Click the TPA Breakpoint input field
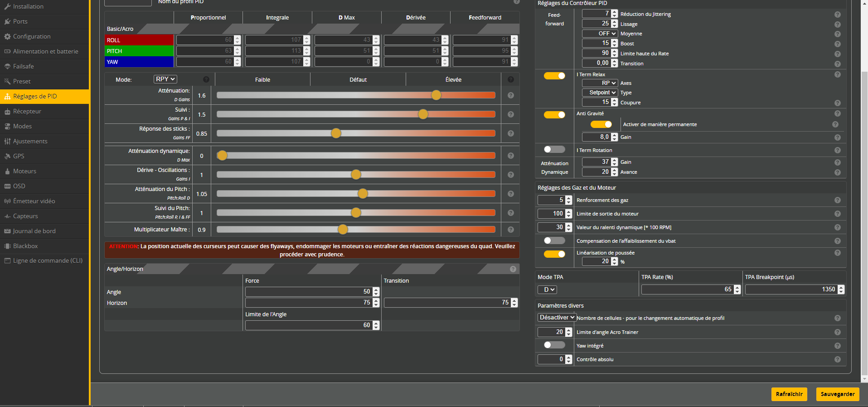868x407 pixels. [x=791, y=289]
